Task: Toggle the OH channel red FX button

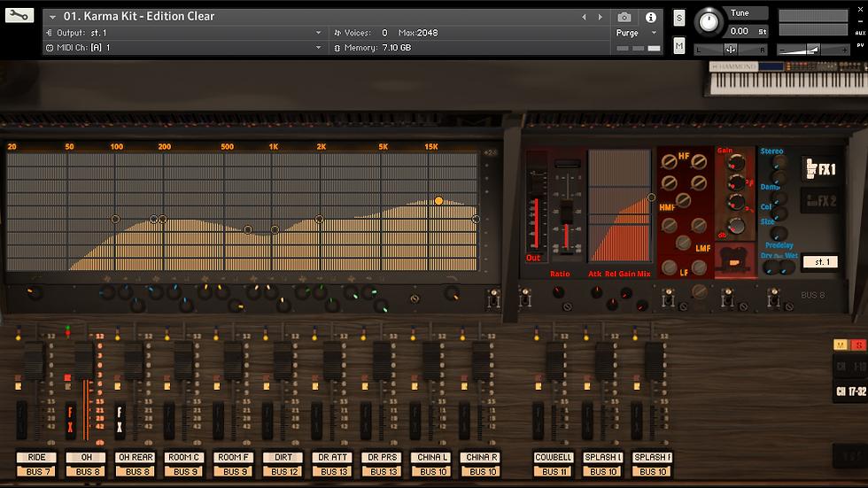Action: (70, 419)
